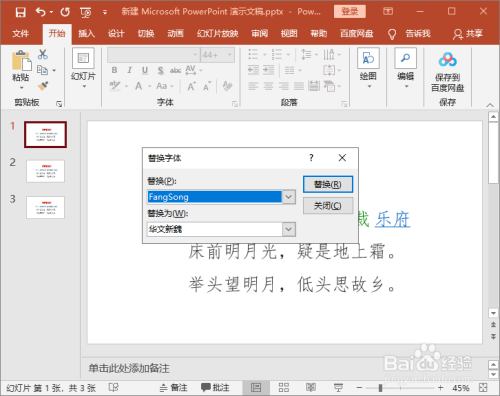Toggle Underline formatting

pyautogui.click(x=145, y=70)
